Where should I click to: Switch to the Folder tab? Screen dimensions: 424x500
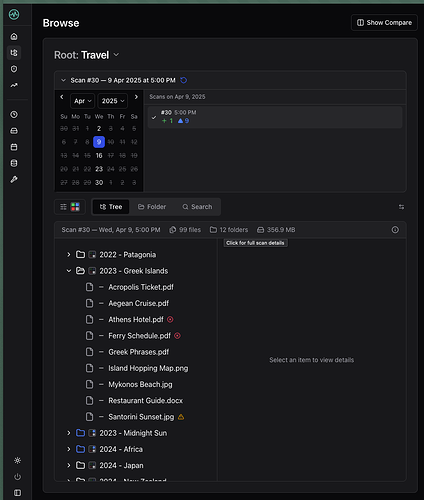point(152,207)
